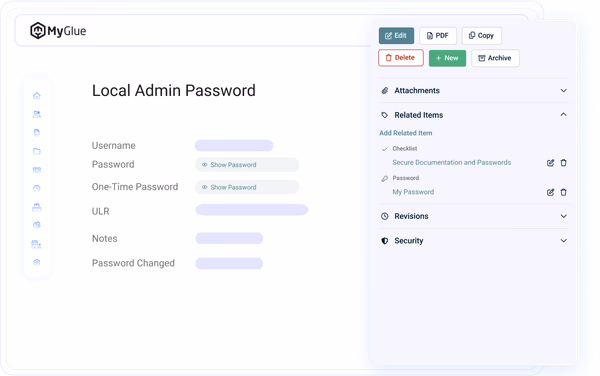Edit the My Password related item
This screenshot has height=376, width=600.
(x=550, y=192)
